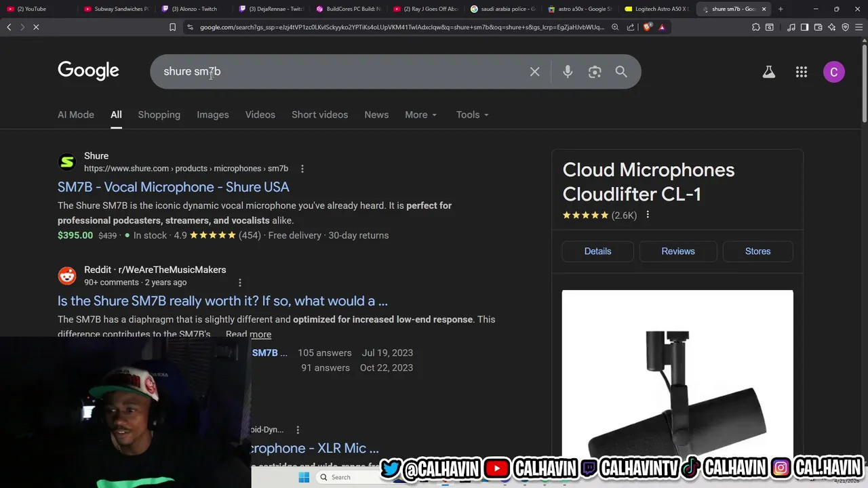Open 'Is the Shure SM7B really worth it?' link
868x488 pixels.
[222, 301]
